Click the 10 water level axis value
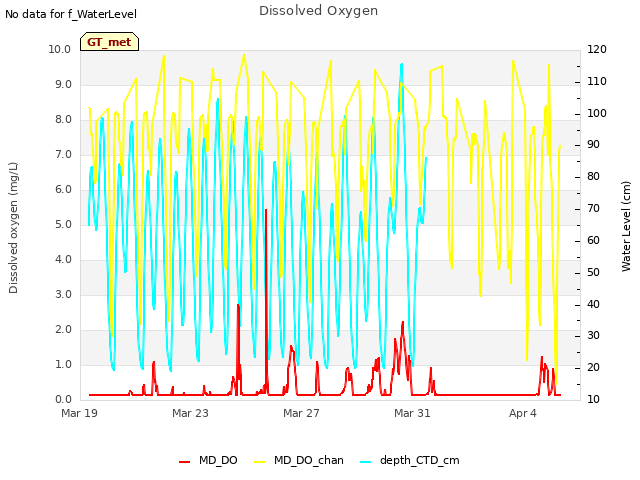The width and height of the screenshot is (640, 480). 593,400
